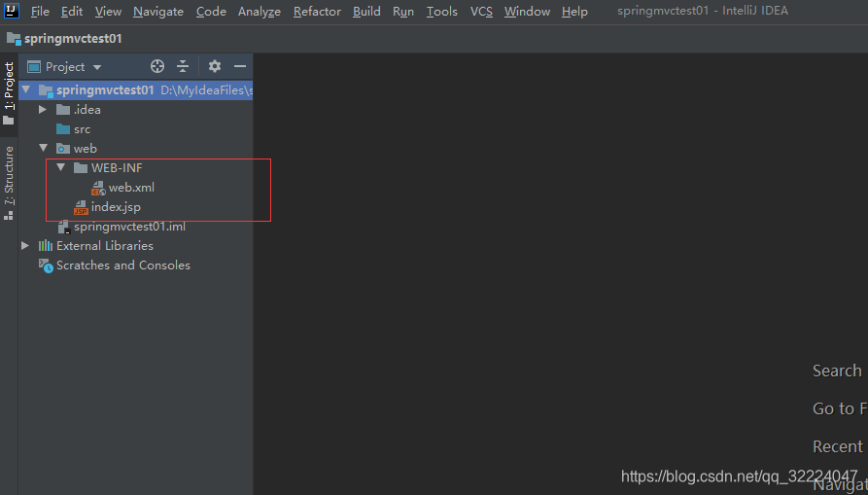Screen dimensions: 868x495
Task: Expand External Libraries node
Action: [25, 245]
